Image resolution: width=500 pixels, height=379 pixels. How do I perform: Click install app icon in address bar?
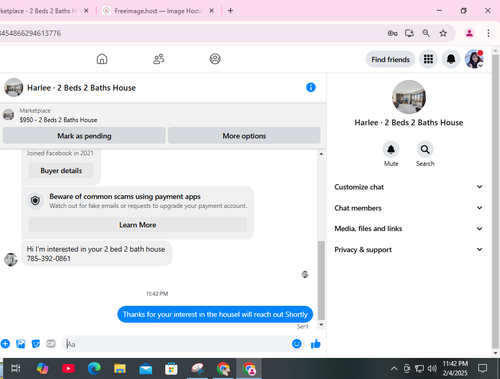click(x=409, y=33)
